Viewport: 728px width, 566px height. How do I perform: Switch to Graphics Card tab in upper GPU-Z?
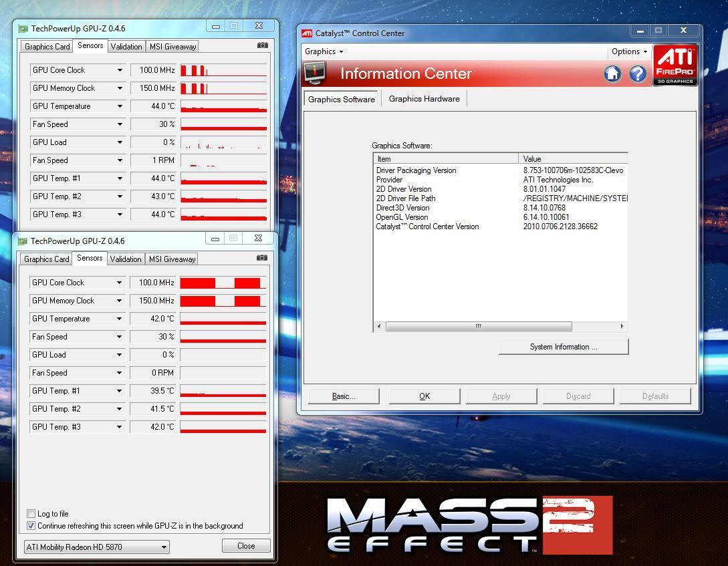pyautogui.click(x=47, y=46)
